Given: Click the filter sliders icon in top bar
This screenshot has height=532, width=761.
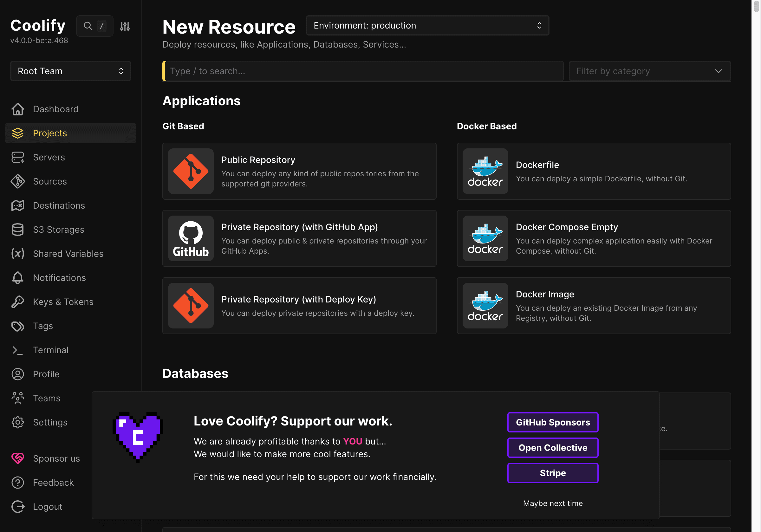Looking at the screenshot, I should 125,26.
